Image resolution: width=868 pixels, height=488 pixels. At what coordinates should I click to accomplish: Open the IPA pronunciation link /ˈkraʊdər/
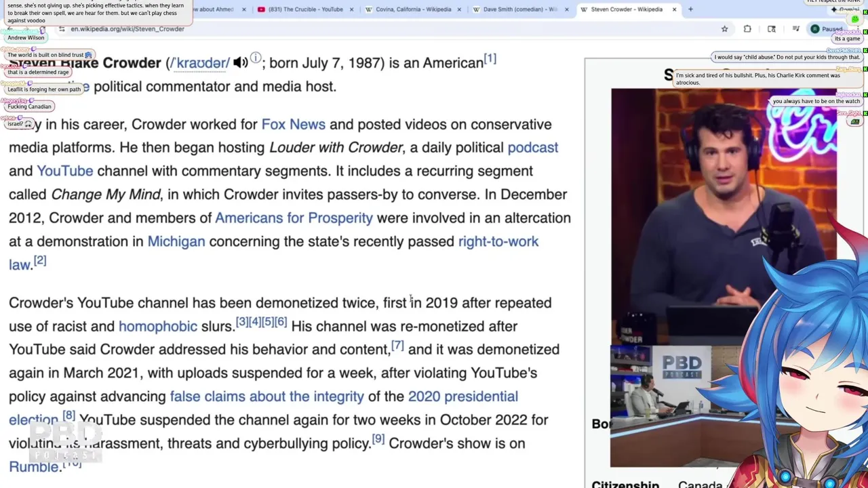coord(200,63)
